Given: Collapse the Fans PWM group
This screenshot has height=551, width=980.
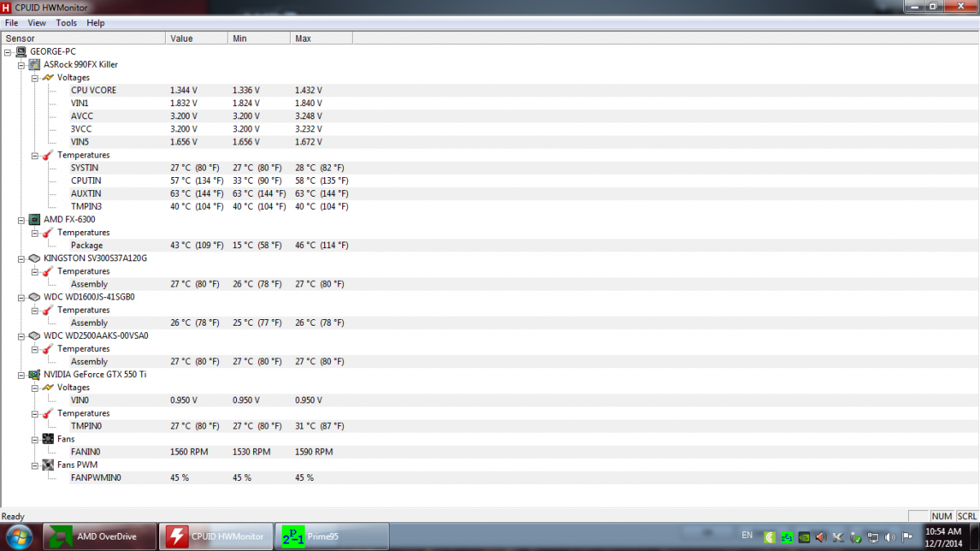Looking at the screenshot, I should (35, 465).
